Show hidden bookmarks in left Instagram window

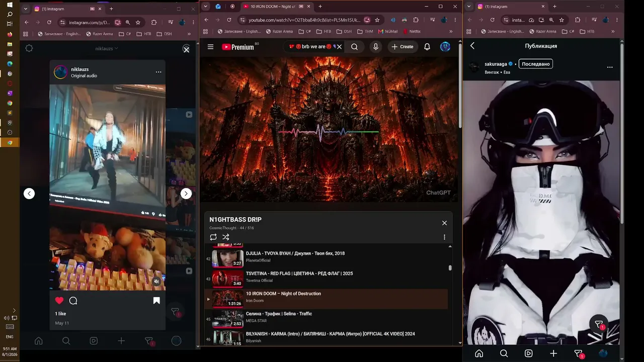pos(189,34)
